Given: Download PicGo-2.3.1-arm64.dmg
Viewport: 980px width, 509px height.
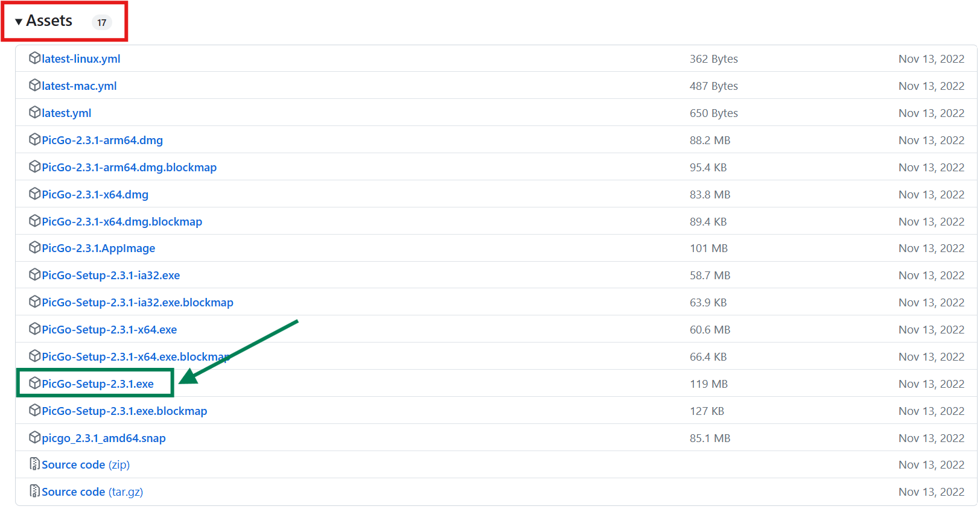Looking at the screenshot, I should coord(102,140).
